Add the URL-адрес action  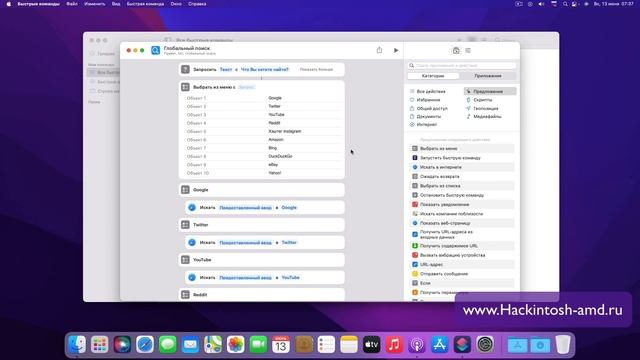point(462,264)
